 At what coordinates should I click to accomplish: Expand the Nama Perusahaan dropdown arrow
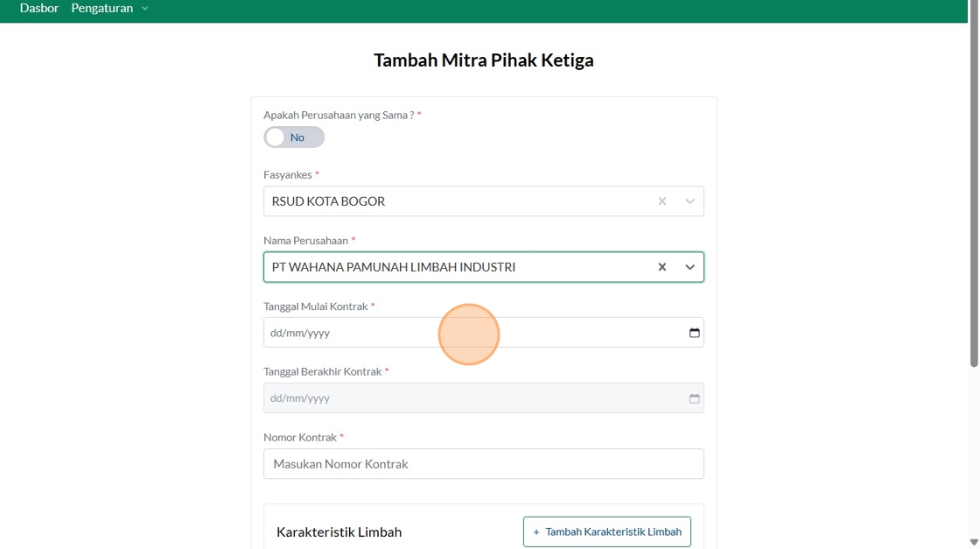point(689,267)
